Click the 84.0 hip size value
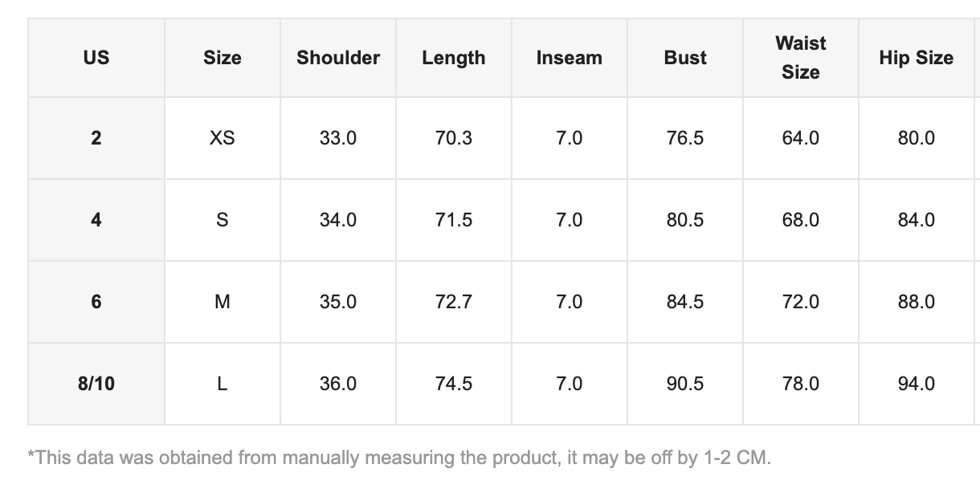 [917, 220]
